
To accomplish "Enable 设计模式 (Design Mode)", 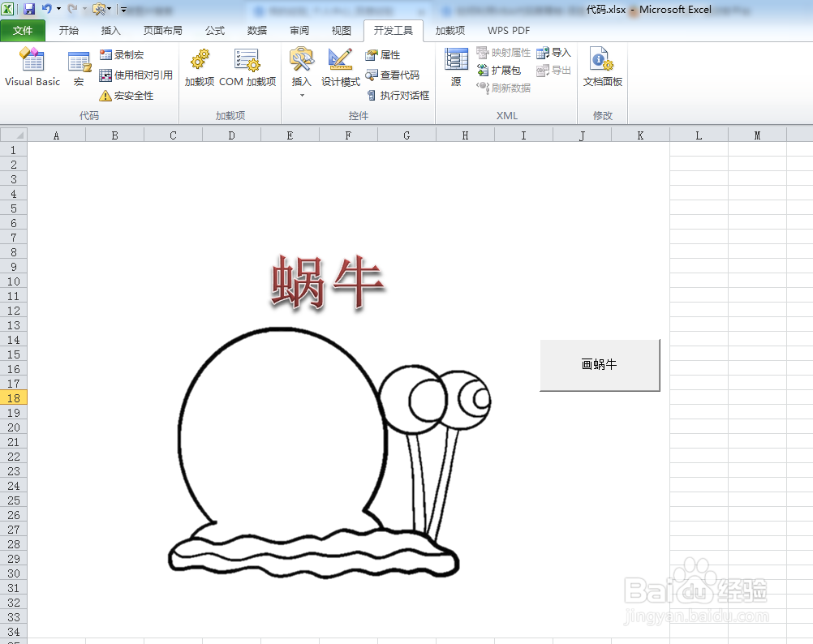I will 339,69.
